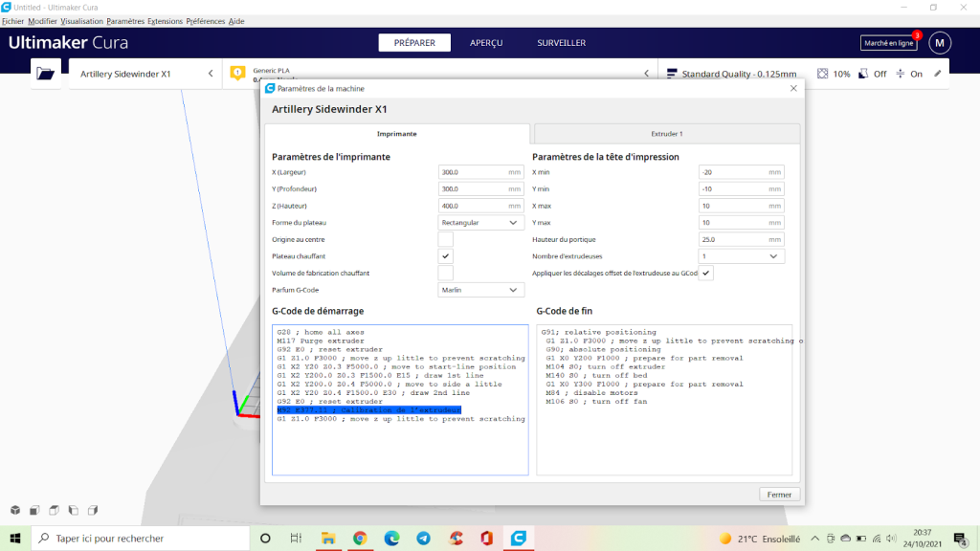Open Windows Start menu
The image size is (980, 551).
15,538
